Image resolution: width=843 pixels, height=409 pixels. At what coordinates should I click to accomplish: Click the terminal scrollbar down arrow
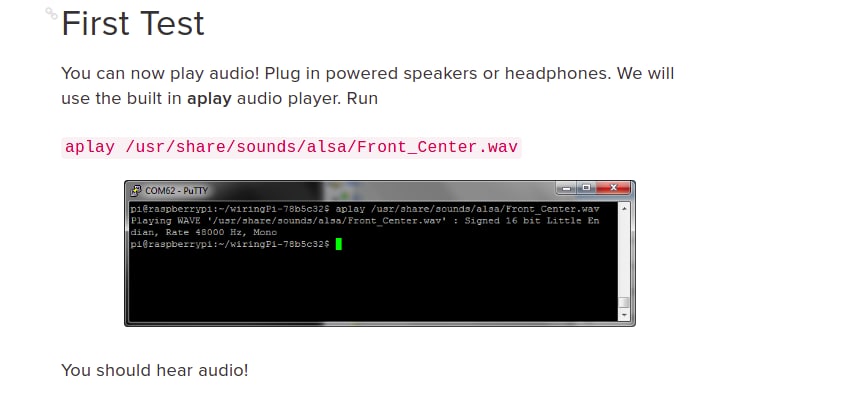pos(624,315)
